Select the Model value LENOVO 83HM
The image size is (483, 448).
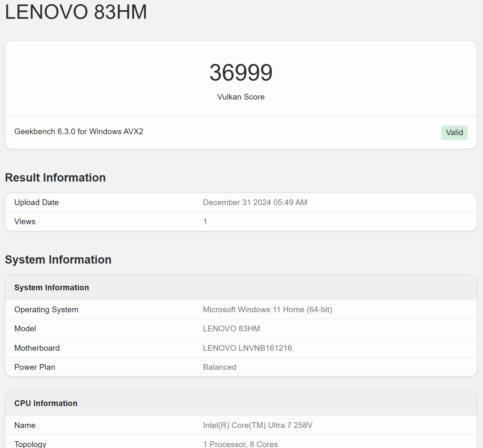pyautogui.click(x=231, y=328)
